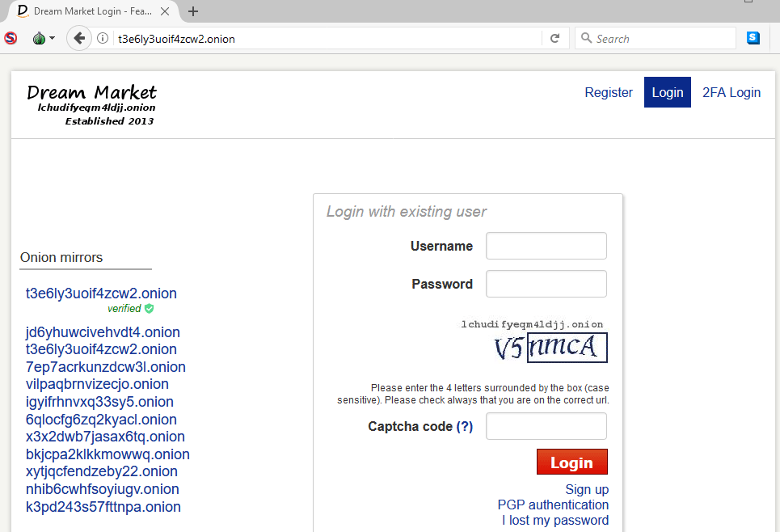Click the Captcha code input field
Viewport: 780px width, 532px height.
pyautogui.click(x=546, y=426)
